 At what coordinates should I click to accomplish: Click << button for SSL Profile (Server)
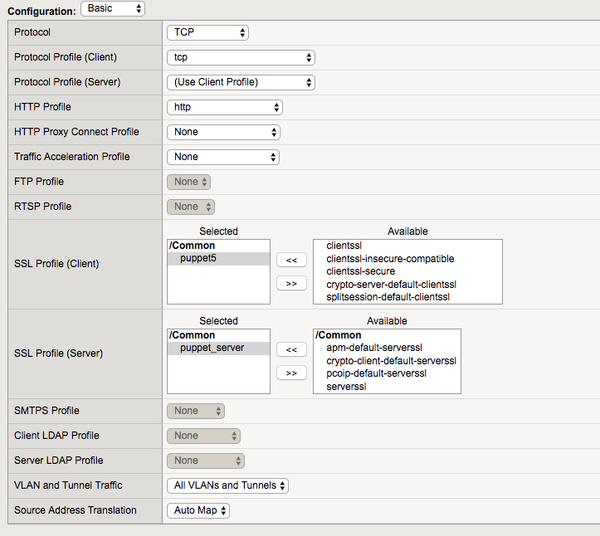point(291,350)
